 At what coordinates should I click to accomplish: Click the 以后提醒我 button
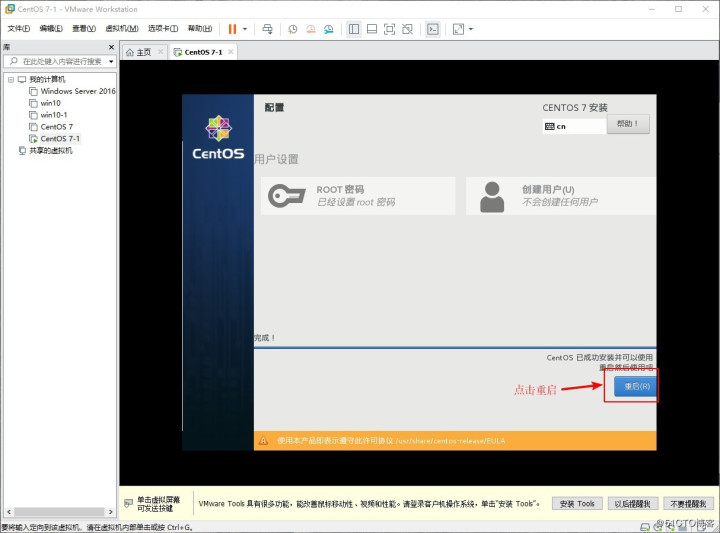(632, 504)
